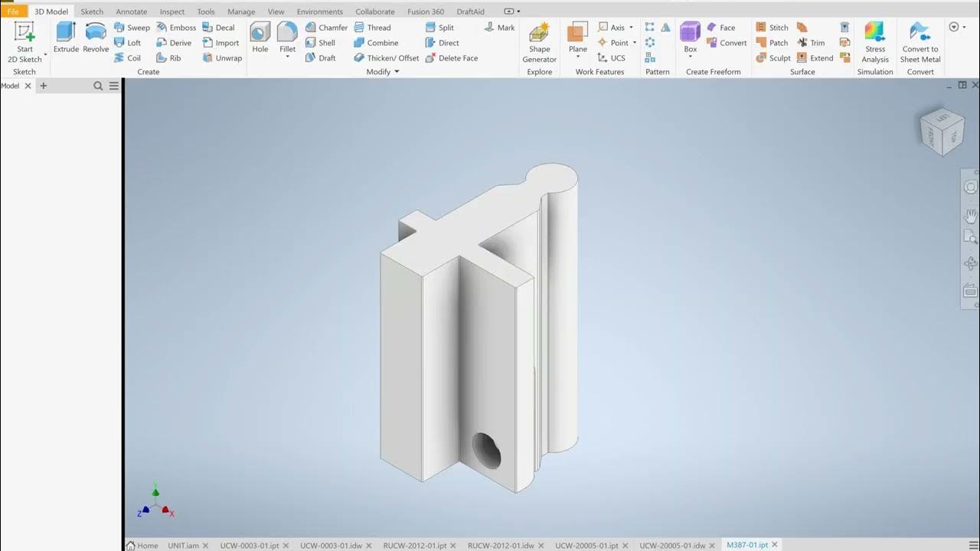Switch to the Inspect ribbon tab
The height and width of the screenshot is (551, 980).
click(172, 11)
